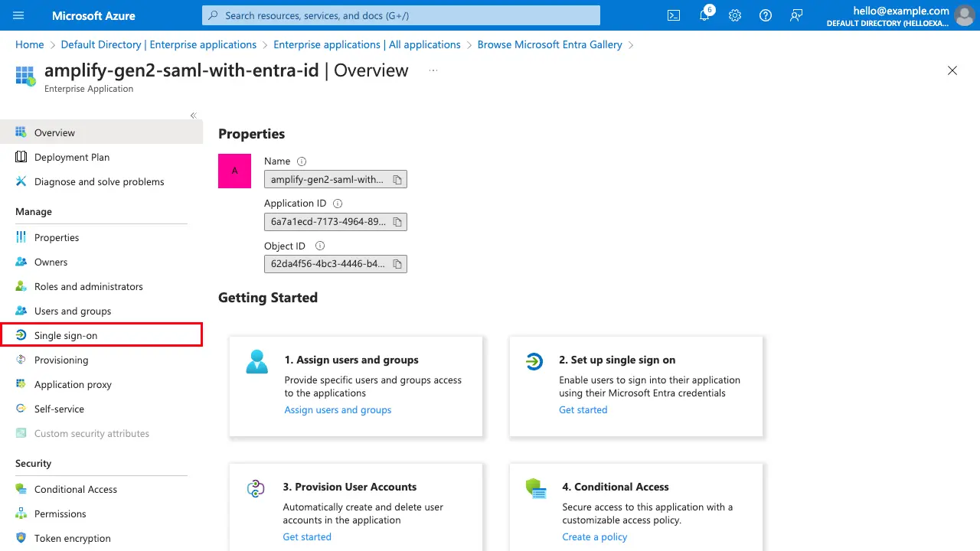This screenshot has width=980, height=551.
Task: Click the Assign users and groups person icon
Action: point(257,361)
